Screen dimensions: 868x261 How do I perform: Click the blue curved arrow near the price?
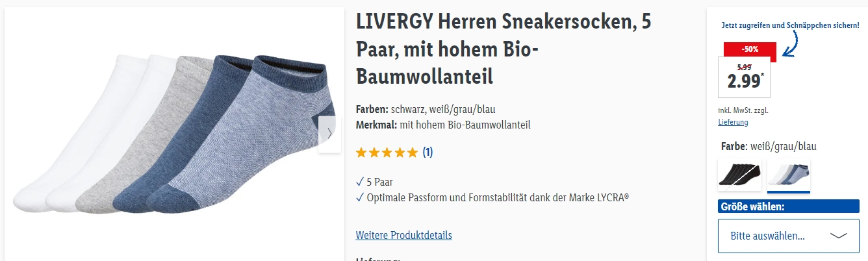[x=791, y=44]
